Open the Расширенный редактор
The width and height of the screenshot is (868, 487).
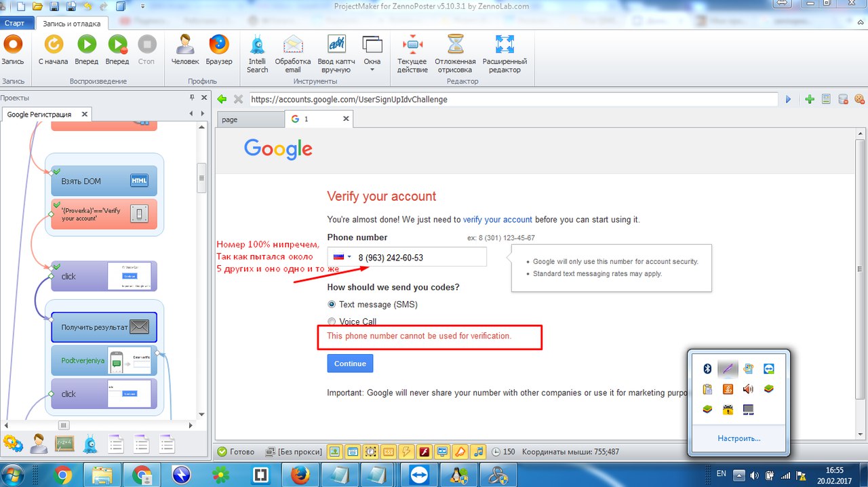pyautogui.click(x=505, y=54)
